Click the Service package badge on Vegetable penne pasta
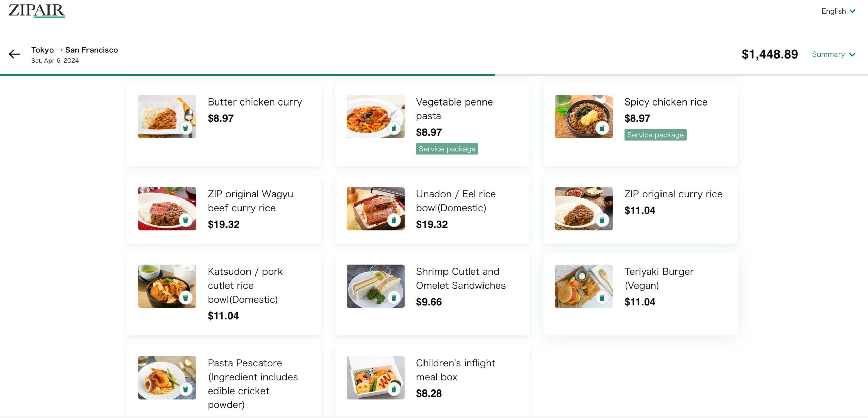Screen dimensions: 868x418 [x=447, y=149]
